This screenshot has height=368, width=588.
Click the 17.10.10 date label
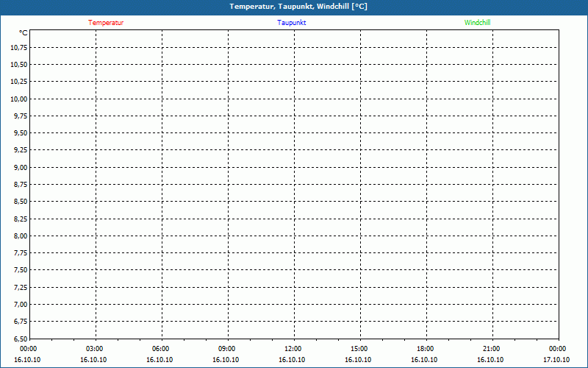(556, 360)
